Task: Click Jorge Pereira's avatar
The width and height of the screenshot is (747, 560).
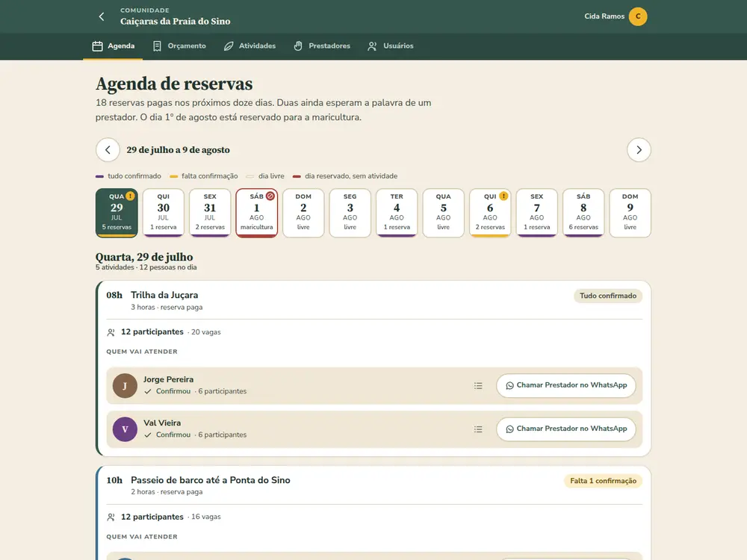Action: [125, 386]
